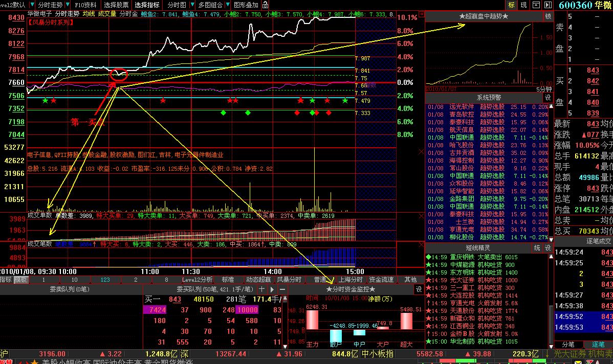
Task: Select template tab 123
Action: [105, 280]
